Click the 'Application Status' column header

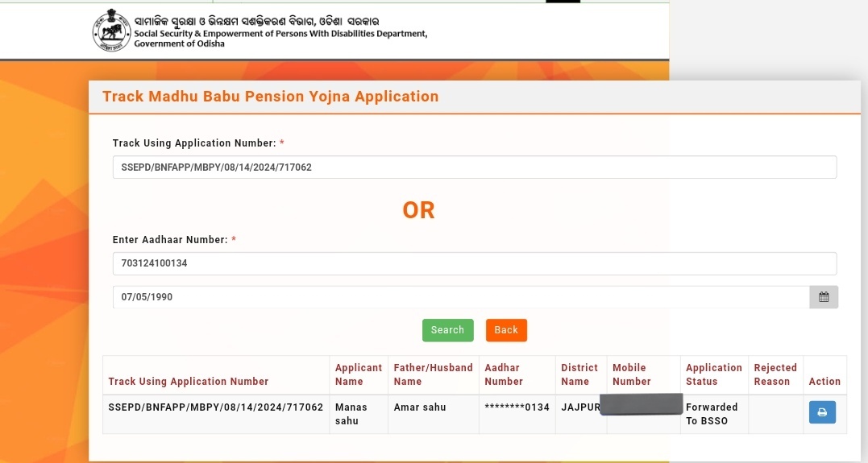713,374
